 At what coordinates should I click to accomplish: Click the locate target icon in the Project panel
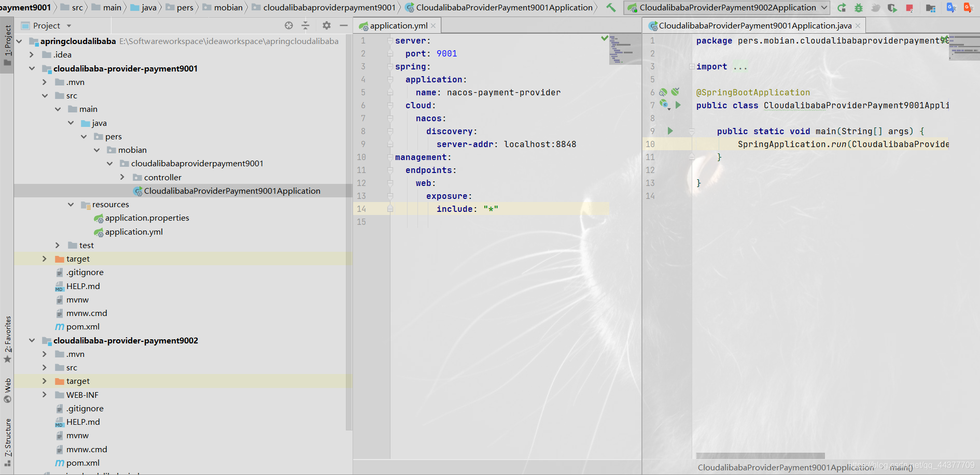click(289, 25)
